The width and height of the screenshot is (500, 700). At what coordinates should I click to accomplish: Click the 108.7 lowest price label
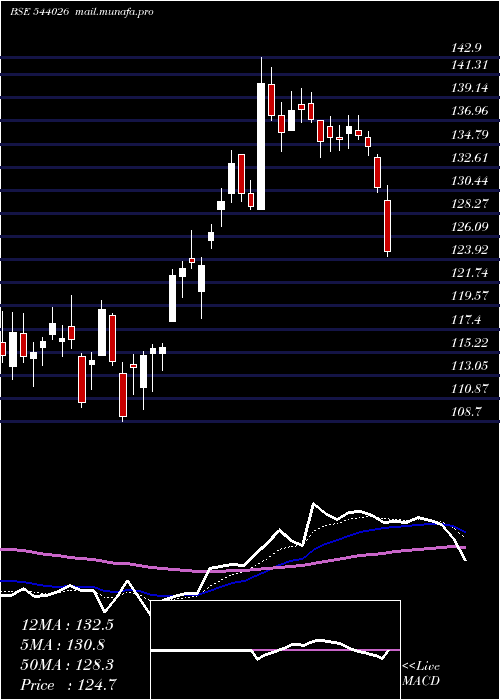point(469,412)
